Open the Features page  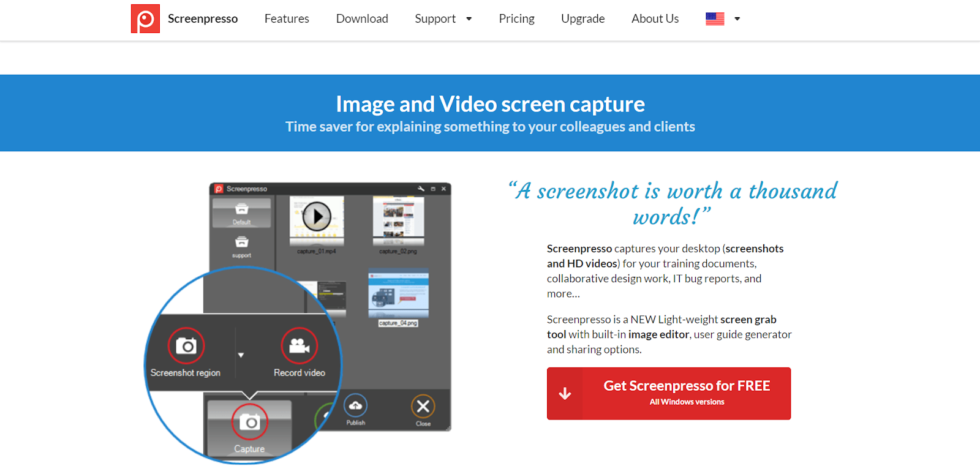point(287,19)
